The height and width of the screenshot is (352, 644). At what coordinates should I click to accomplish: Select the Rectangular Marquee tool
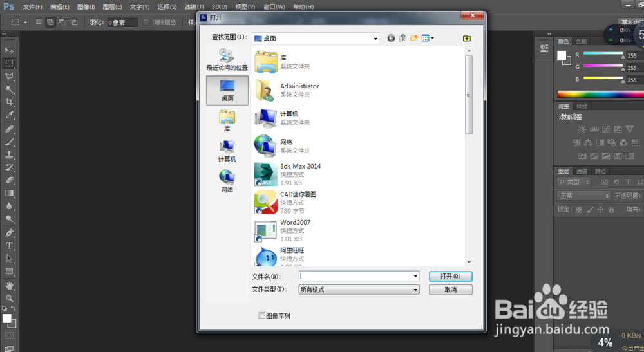click(x=9, y=64)
